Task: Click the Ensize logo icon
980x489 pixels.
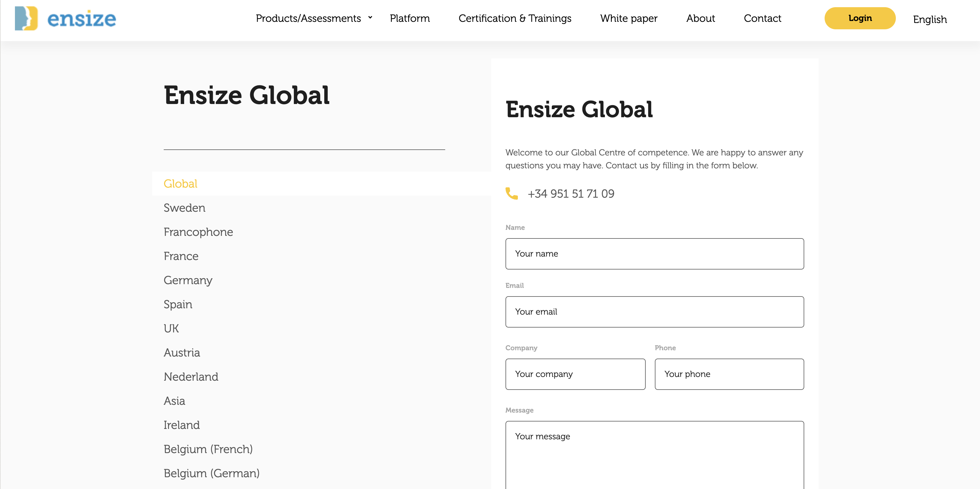Action: point(26,18)
